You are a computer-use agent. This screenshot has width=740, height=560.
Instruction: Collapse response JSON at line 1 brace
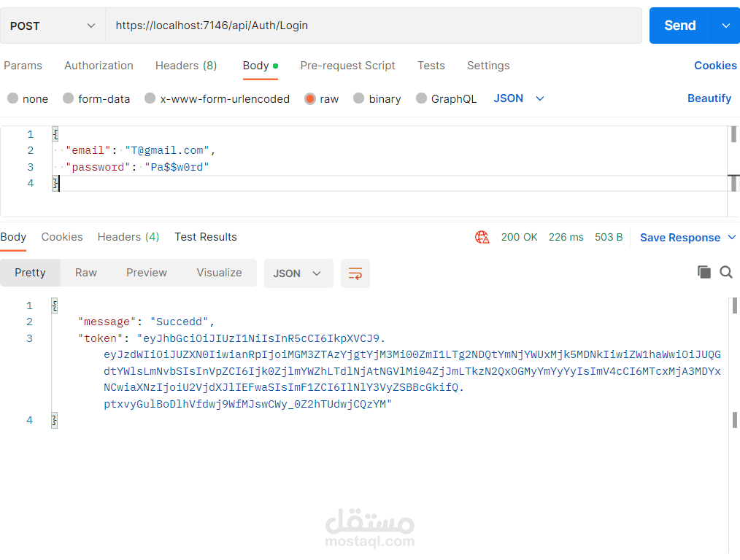point(54,306)
